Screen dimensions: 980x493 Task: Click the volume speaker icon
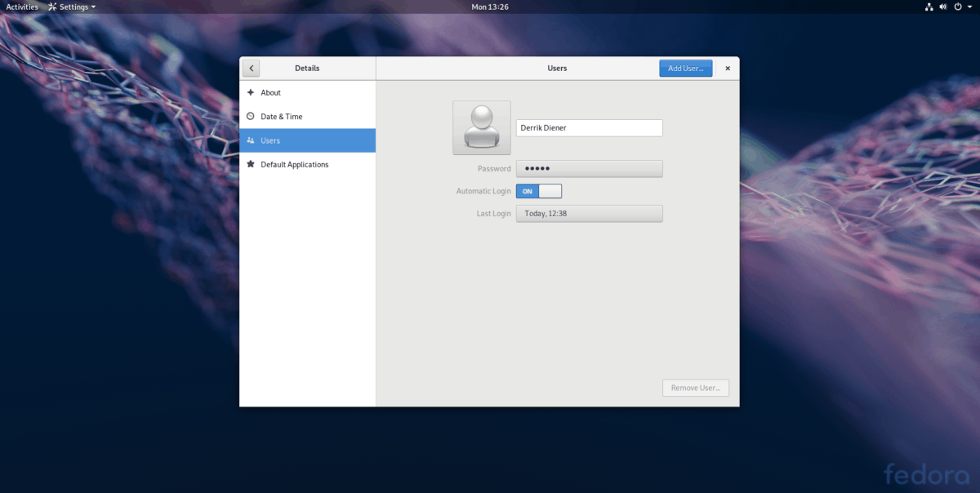943,7
